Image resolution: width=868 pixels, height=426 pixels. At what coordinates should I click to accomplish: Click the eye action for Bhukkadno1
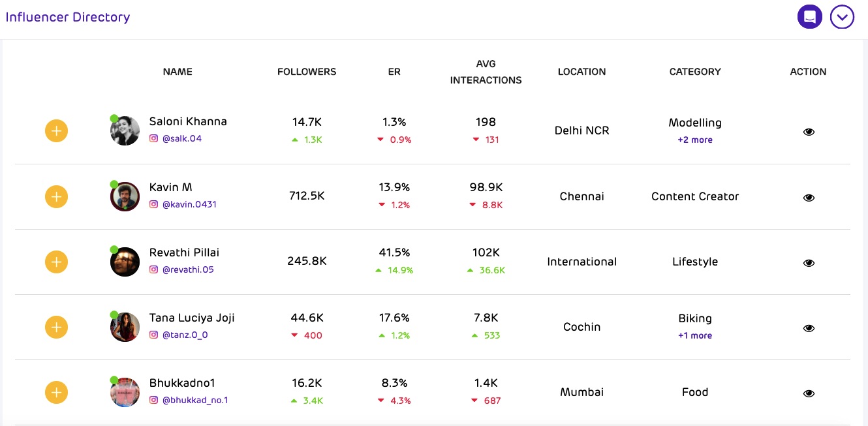tap(809, 393)
